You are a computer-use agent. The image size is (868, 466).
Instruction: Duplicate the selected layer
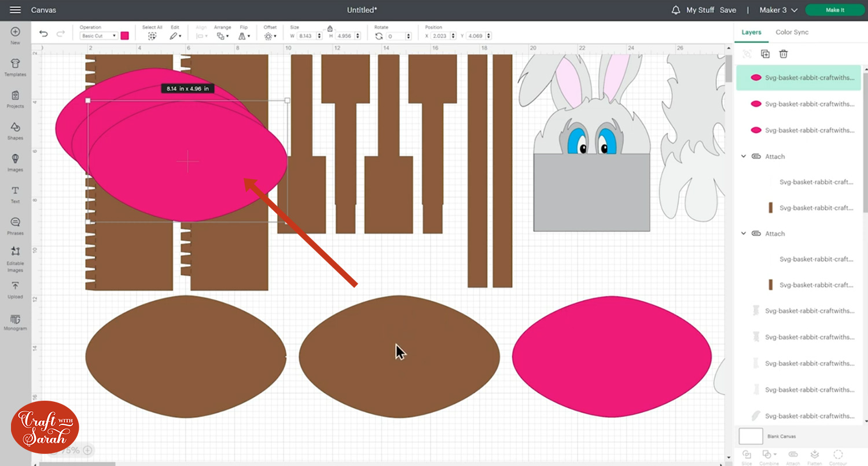point(765,54)
